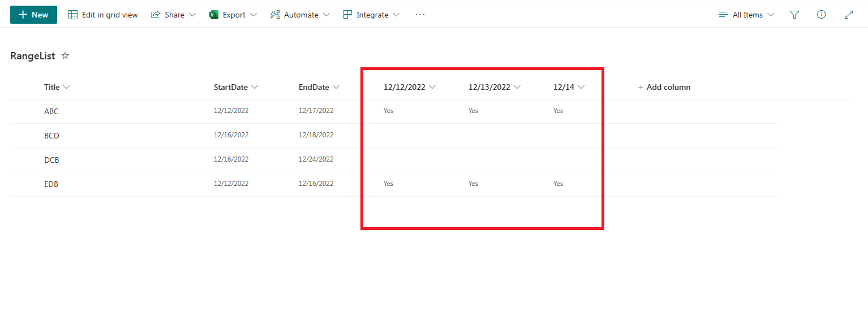The height and width of the screenshot is (317, 868).
Task: Click Add column
Action: 664,87
